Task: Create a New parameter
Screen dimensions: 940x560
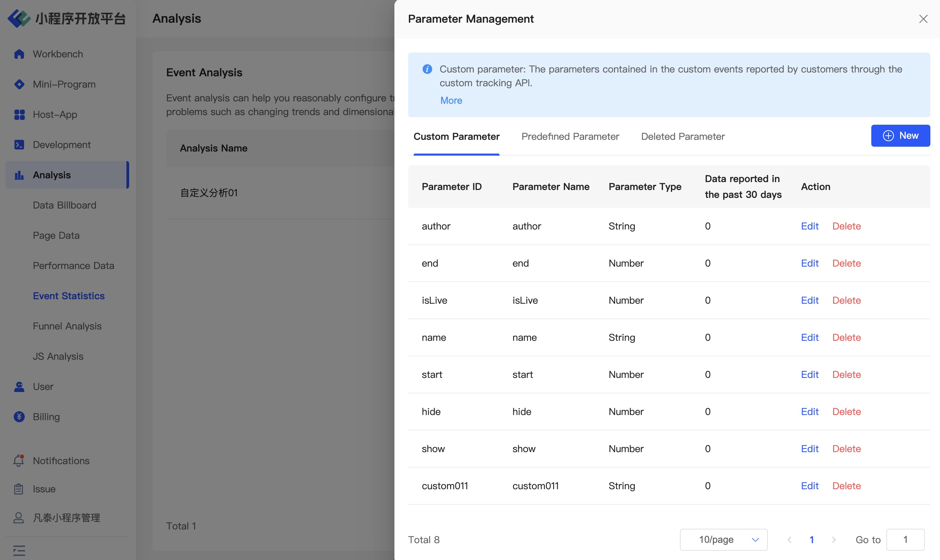Action: pyautogui.click(x=900, y=136)
